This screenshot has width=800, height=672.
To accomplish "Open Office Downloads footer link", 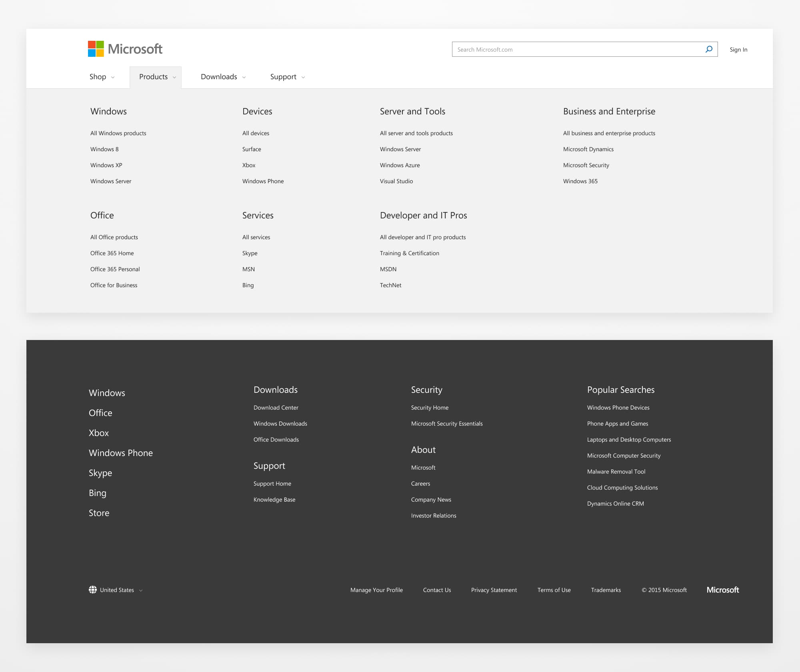I will tap(276, 440).
